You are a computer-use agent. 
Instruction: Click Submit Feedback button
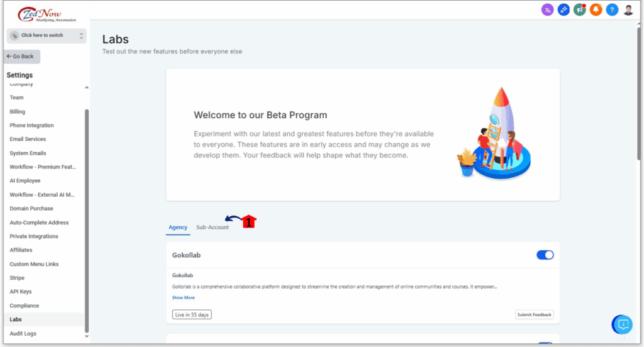(x=535, y=314)
